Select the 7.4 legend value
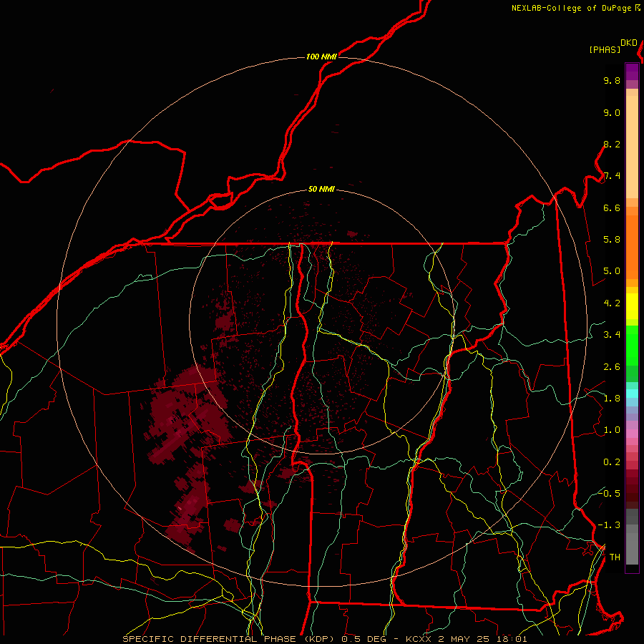 pos(612,176)
